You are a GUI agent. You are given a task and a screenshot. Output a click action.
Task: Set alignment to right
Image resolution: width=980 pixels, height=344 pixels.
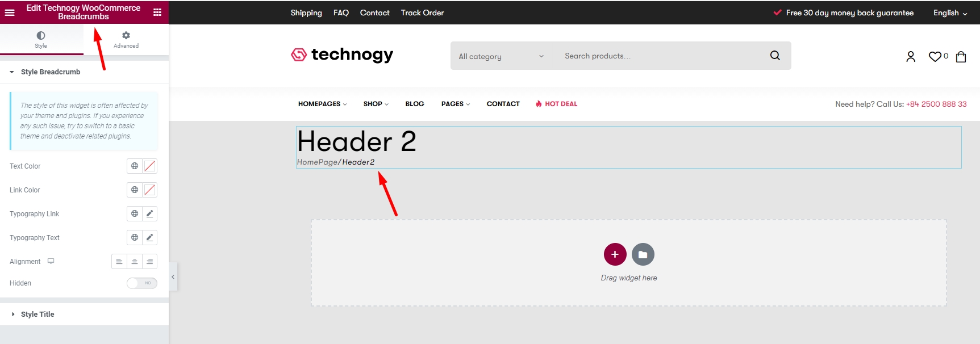click(x=150, y=262)
